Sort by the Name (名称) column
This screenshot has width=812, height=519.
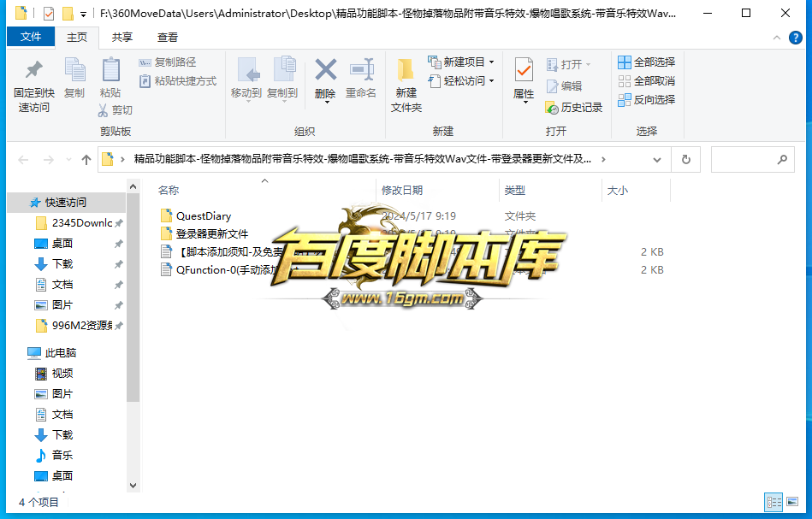169,191
